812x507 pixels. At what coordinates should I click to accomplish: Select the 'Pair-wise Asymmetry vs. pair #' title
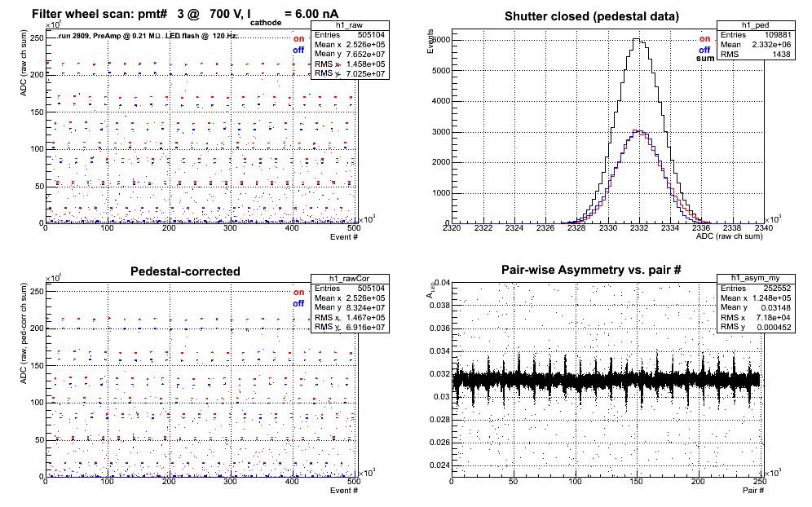[591, 270]
